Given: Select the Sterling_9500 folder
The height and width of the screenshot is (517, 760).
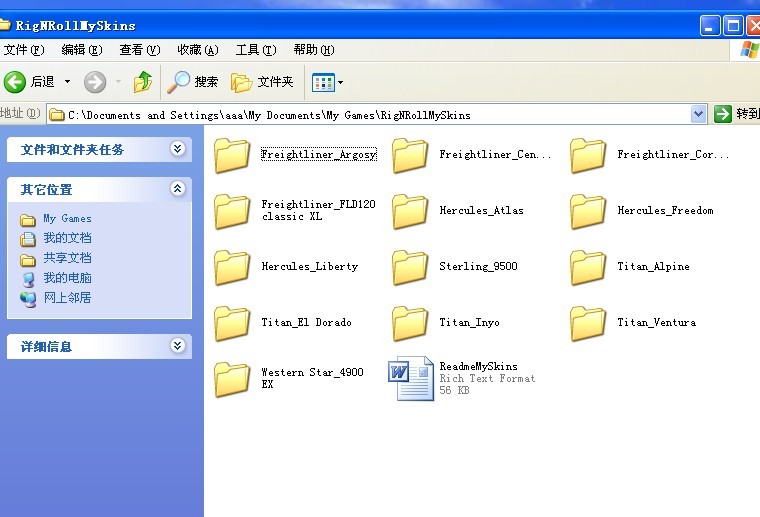Looking at the screenshot, I should point(410,267).
